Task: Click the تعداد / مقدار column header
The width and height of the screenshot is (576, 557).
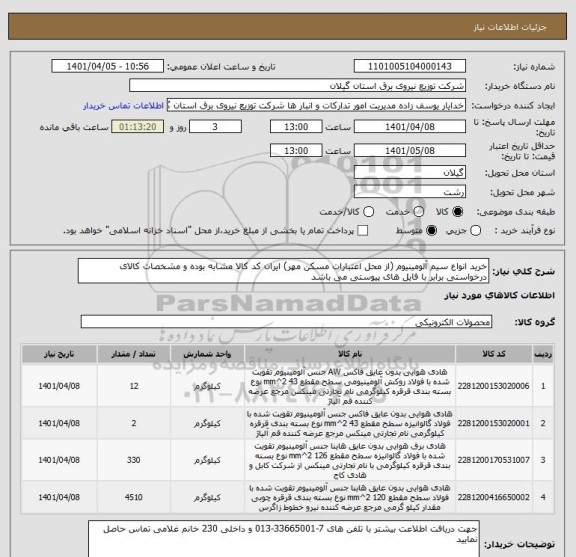Action: pos(134,354)
